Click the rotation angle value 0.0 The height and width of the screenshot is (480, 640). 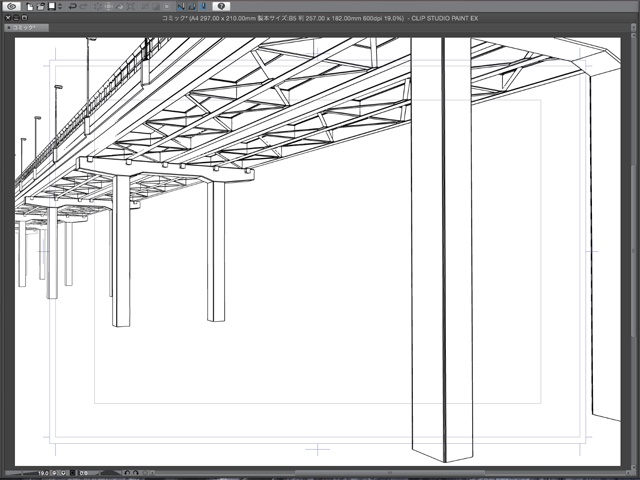[x=84, y=473]
